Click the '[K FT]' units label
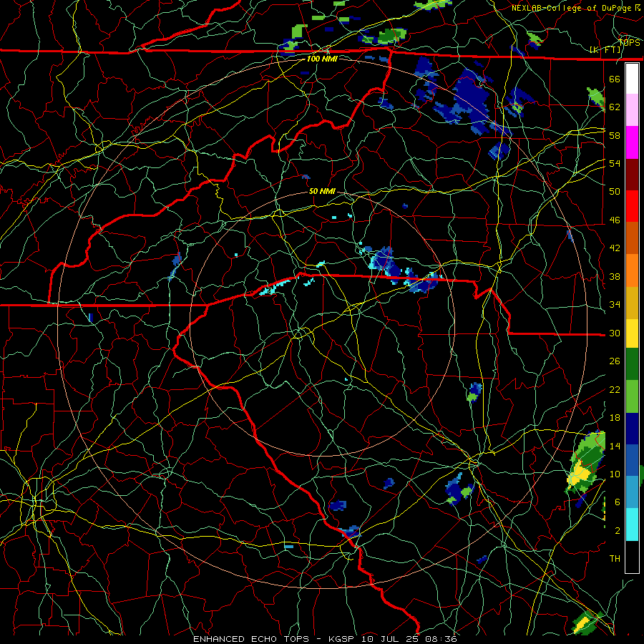The image size is (644, 644). tap(605, 50)
